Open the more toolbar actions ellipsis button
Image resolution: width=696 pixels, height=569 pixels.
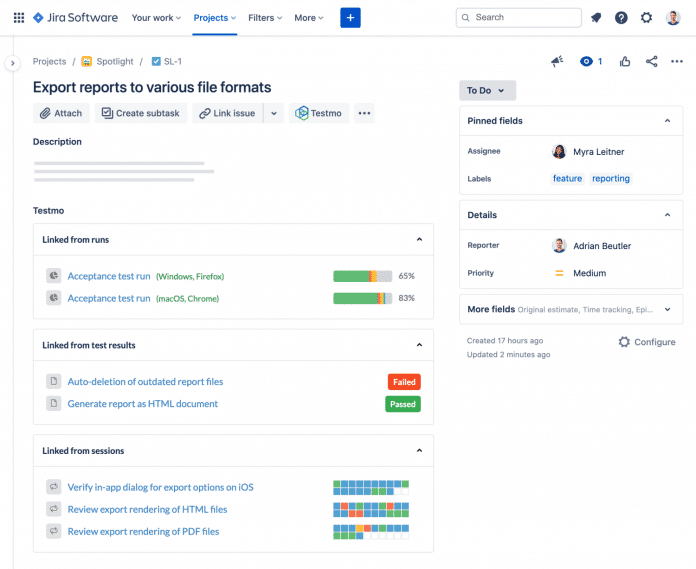tap(364, 113)
